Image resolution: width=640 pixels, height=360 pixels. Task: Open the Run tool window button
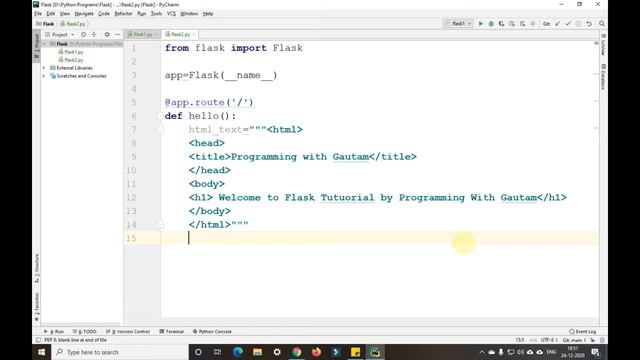[54, 331]
